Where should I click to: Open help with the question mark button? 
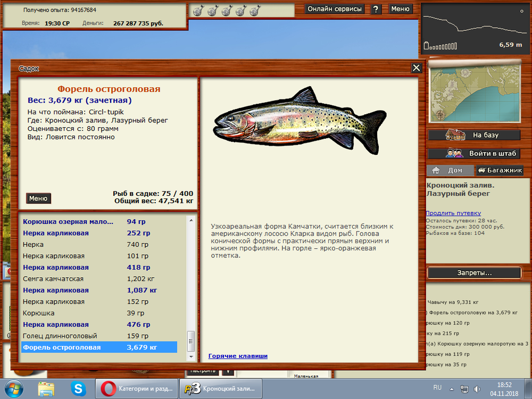coord(376,9)
